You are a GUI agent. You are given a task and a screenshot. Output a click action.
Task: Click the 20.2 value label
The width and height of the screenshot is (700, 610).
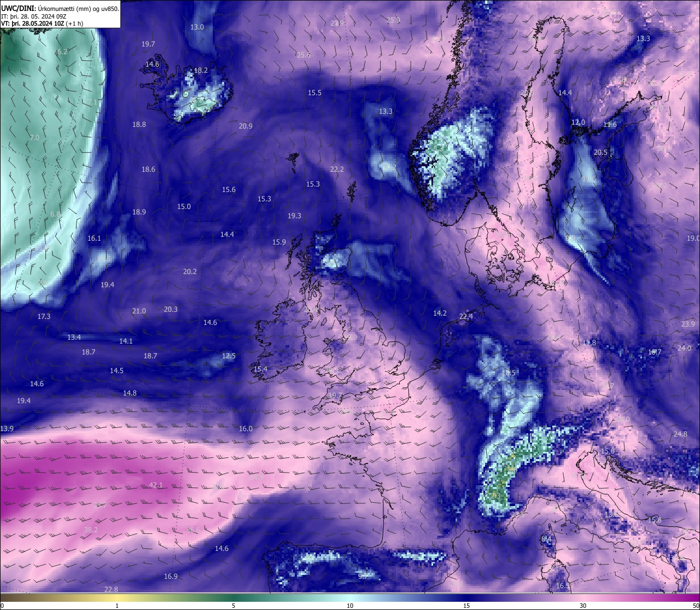tap(190, 271)
